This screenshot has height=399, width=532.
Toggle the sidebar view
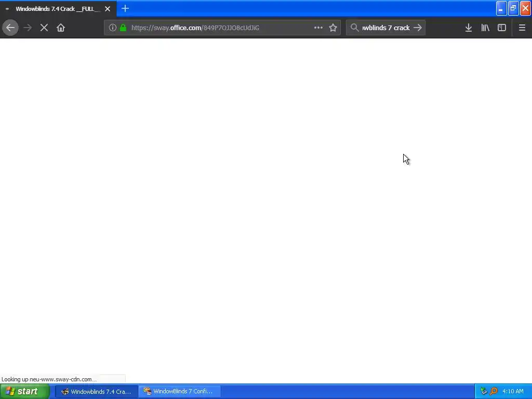pyautogui.click(x=502, y=28)
